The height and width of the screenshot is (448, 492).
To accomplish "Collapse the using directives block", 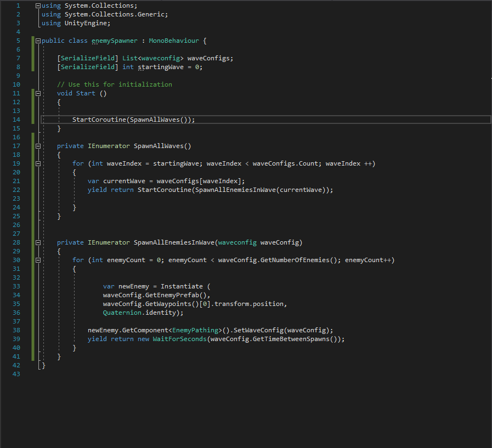I will [x=37, y=5].
